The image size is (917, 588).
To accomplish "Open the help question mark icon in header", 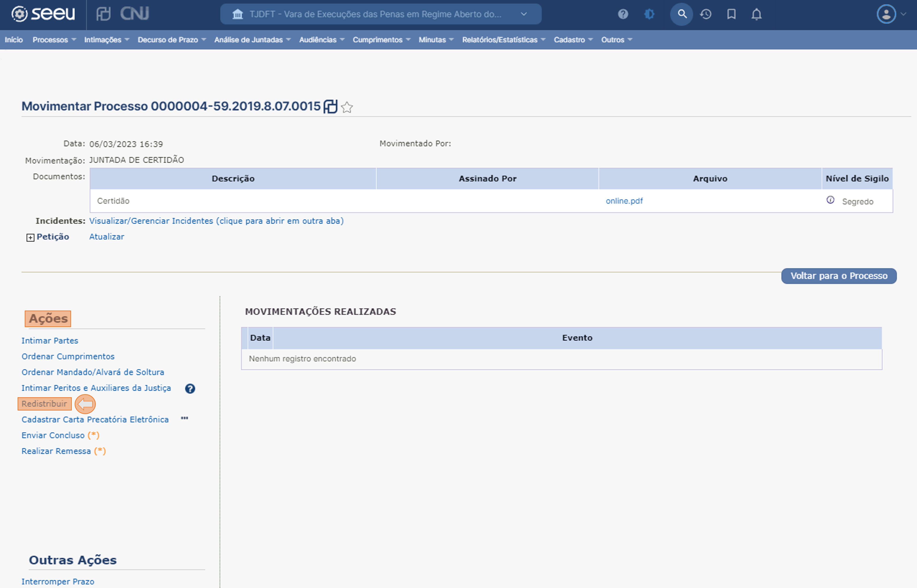I will 623,14.
